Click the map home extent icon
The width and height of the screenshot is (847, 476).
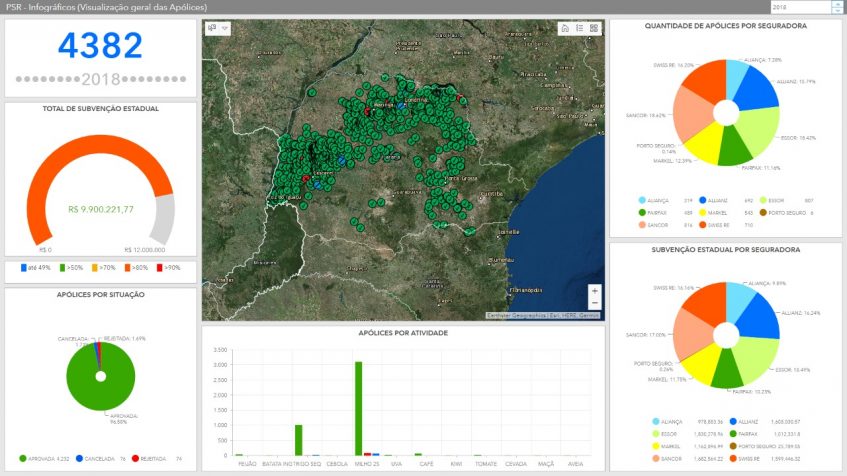(x=565, y=28)
